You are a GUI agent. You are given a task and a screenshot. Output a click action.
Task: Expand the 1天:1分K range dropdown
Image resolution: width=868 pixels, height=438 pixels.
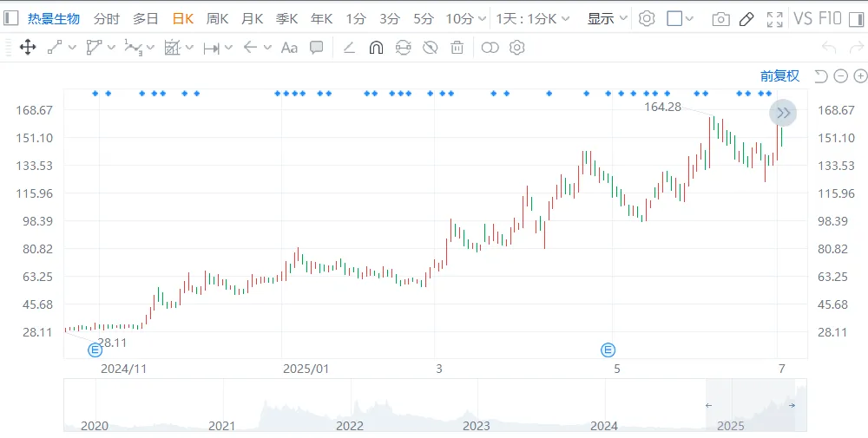(534, 18)
